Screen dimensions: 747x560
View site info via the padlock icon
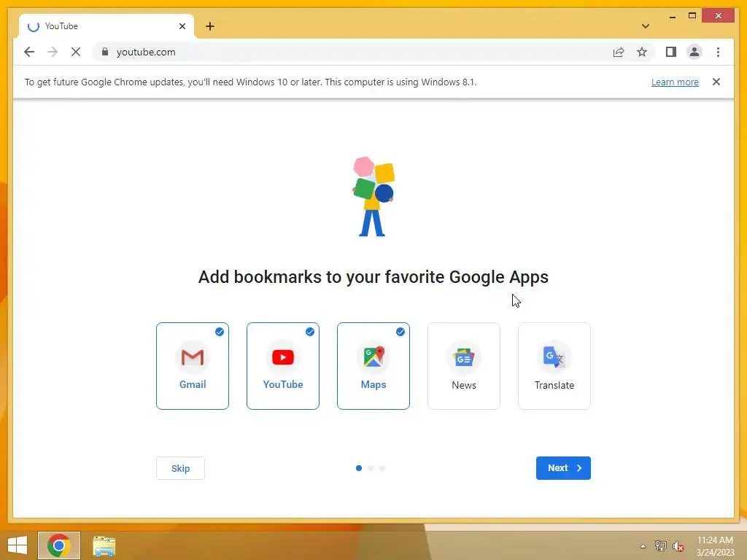[105, 52]
